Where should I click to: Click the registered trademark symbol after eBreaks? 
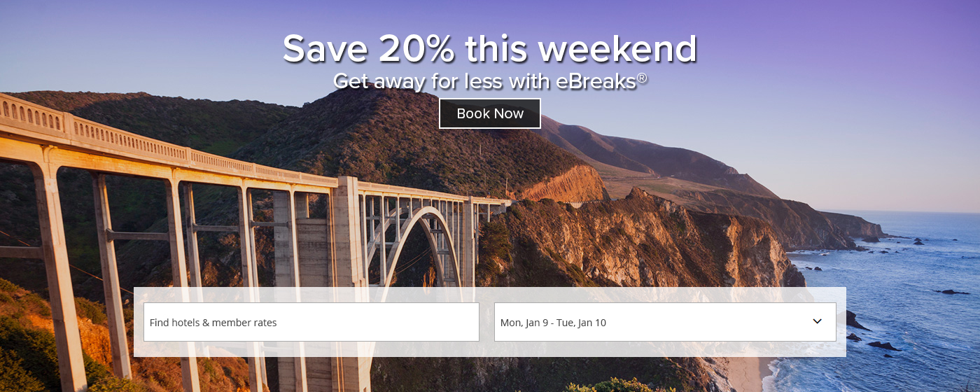coord(642,78)
